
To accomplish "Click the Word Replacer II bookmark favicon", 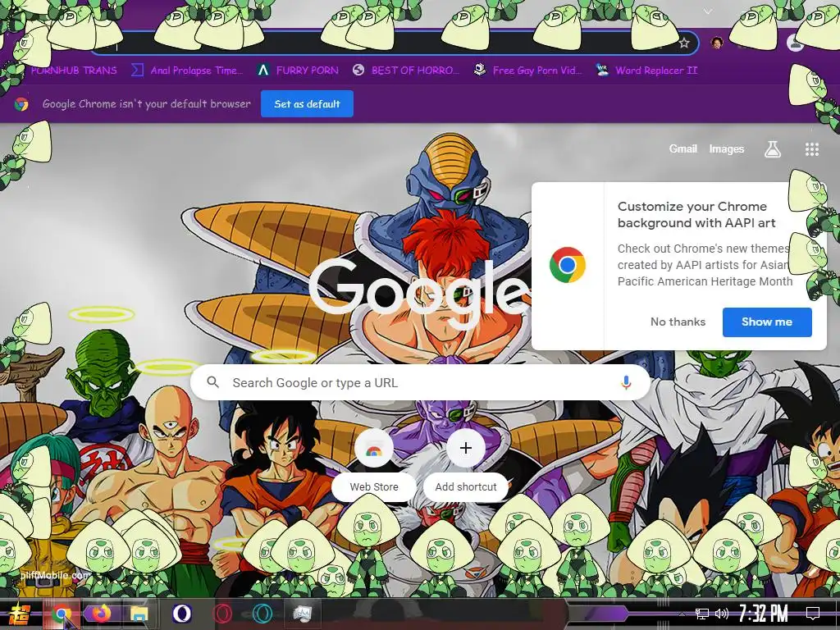I will click(602, 70).
